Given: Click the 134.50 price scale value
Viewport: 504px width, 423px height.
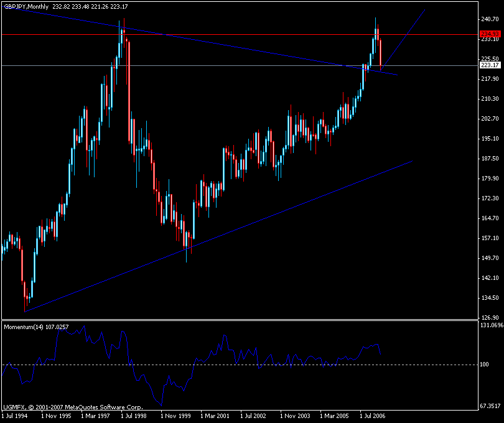Looking at the screenshot, I should click(x=490, y=298).
